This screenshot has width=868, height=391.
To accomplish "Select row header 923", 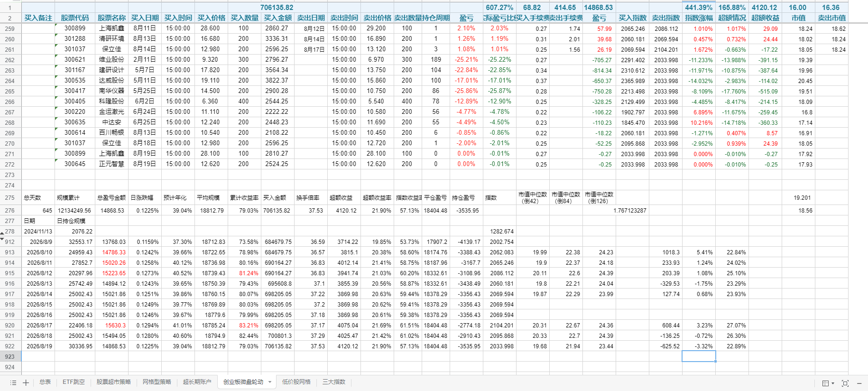I will coord(9,356).
